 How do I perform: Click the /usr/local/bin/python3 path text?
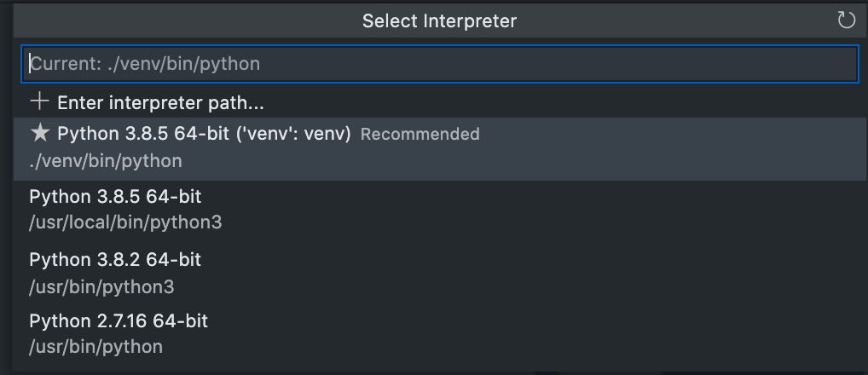[125, 222]
